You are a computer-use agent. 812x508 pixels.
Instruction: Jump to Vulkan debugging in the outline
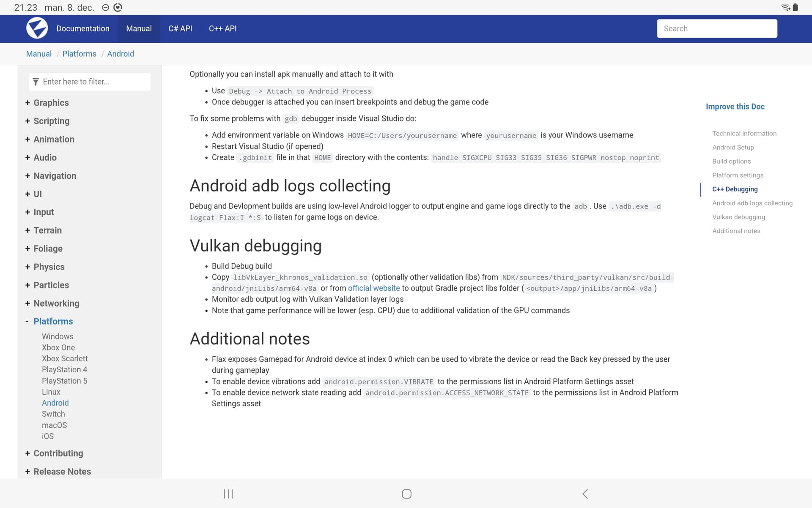click(738, 217)
